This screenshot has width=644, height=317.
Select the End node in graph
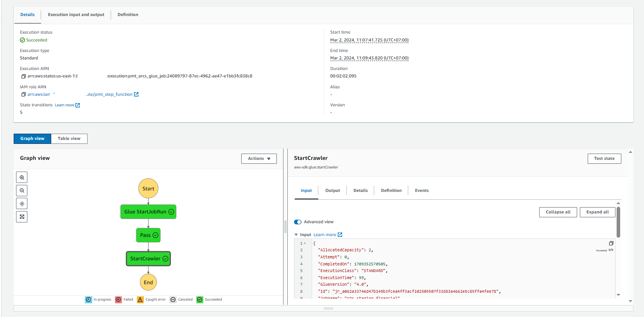148,282
